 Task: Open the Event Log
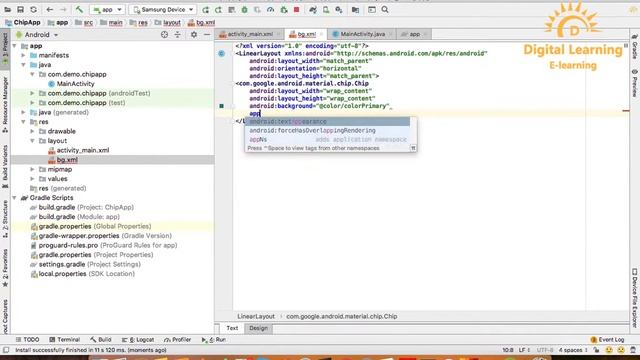coord(607,340)
